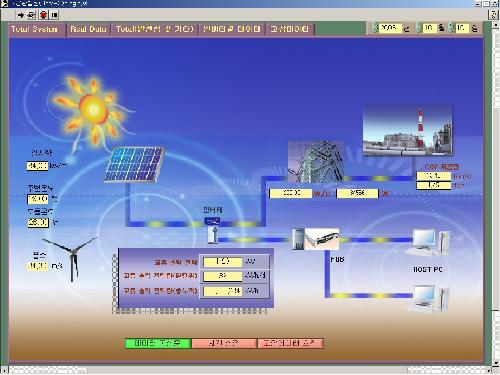Click the month stepper arrows in header

pyautogui.click(x=419, y=28)
